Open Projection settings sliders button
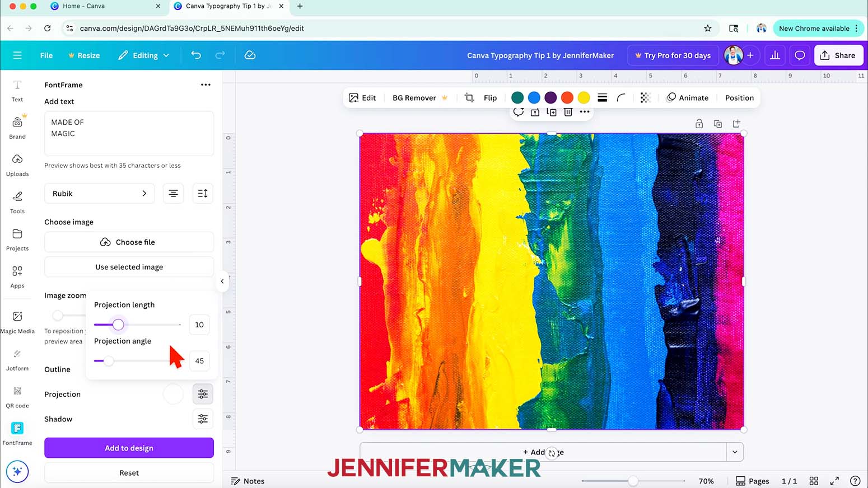The image size is (868, 488). click(203, 395)
